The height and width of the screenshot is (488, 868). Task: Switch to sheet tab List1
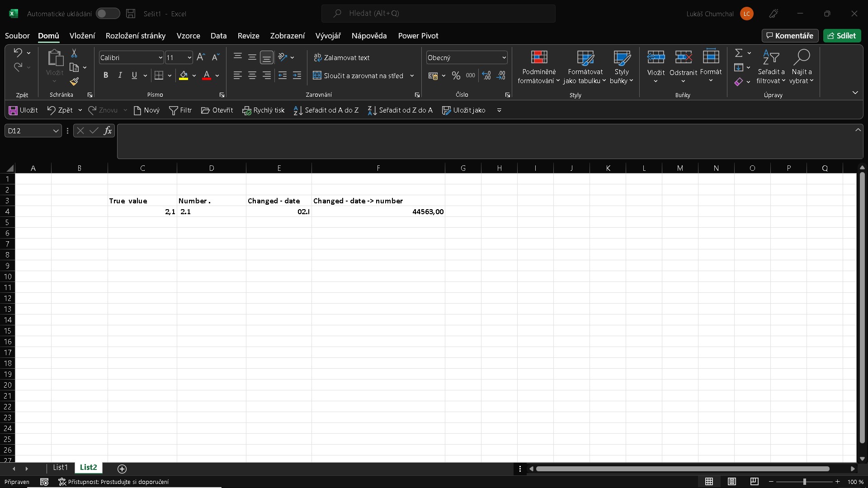click(x=60, y=468)
